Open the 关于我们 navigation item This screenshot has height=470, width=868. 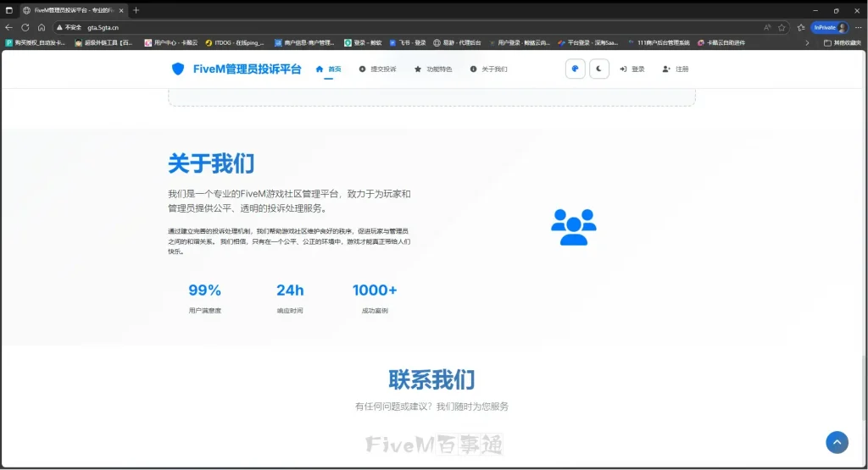pos(488,69)
